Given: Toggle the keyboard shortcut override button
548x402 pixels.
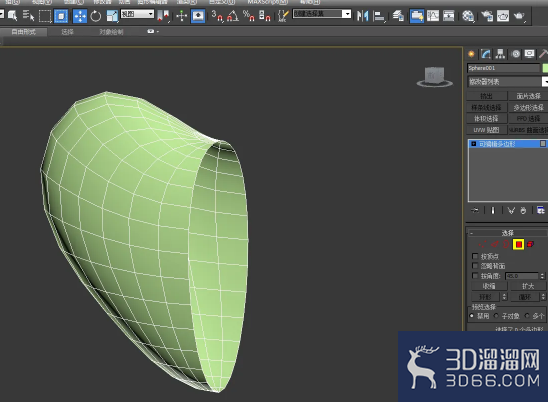Looking at the screenshot, I should coord(198,16).
